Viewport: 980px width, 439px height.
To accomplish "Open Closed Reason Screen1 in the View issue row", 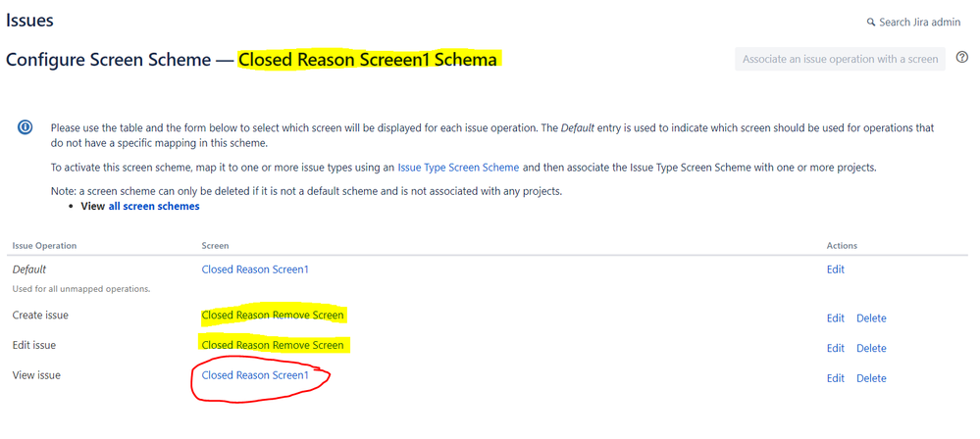I will pyautogui.click(x=255, y=375).
